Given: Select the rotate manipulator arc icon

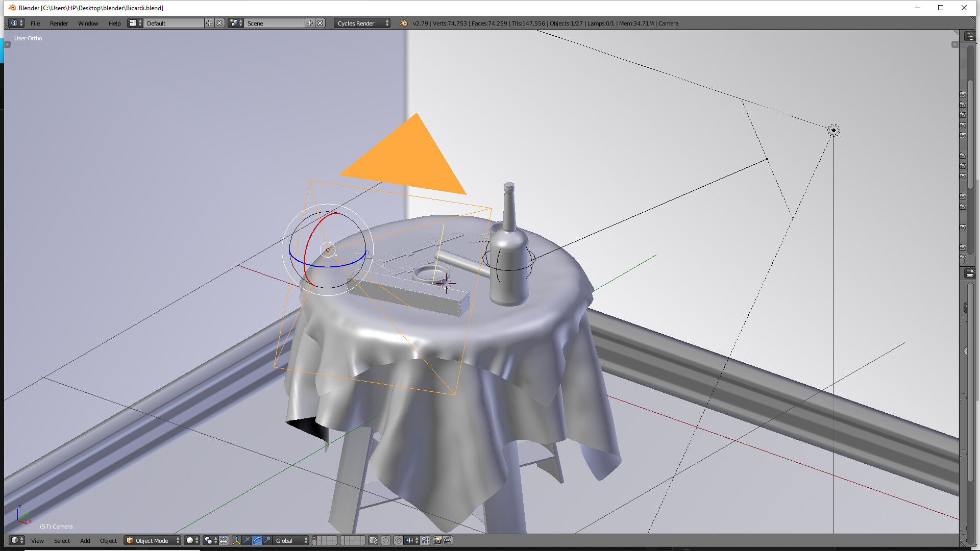Looking at the screenshot, I should [257, 540].
